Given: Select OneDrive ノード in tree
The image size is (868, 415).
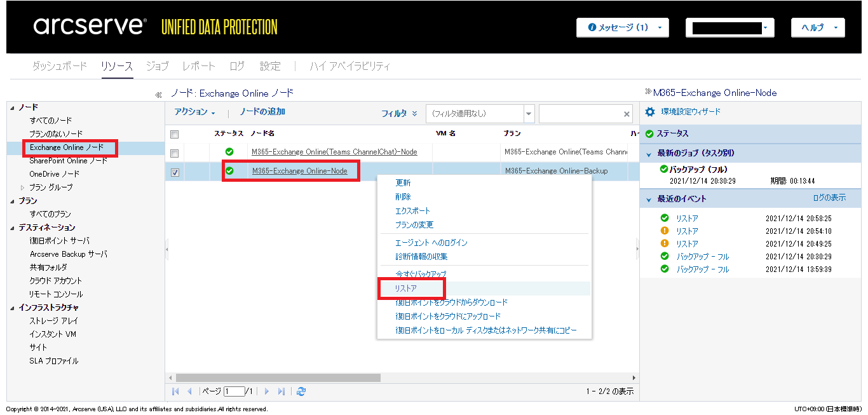Looking at the screenshot, I should point(55,174).
